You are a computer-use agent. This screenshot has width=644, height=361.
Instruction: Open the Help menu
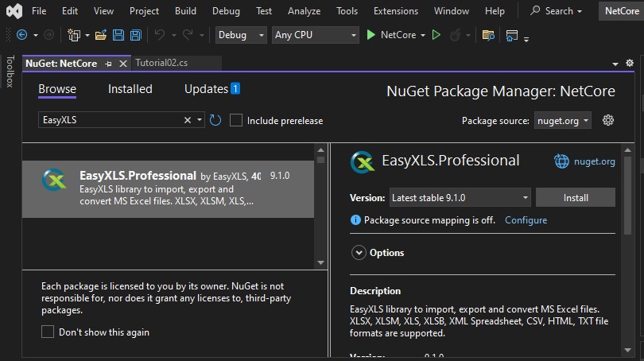[x=495, y=11]
